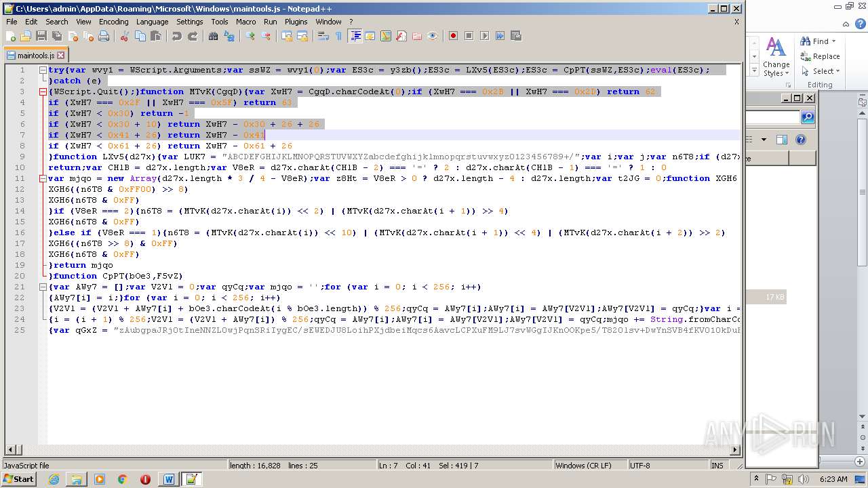Open the Language menu
This screenshot has height=488, width=868.
tap(152, 22)
